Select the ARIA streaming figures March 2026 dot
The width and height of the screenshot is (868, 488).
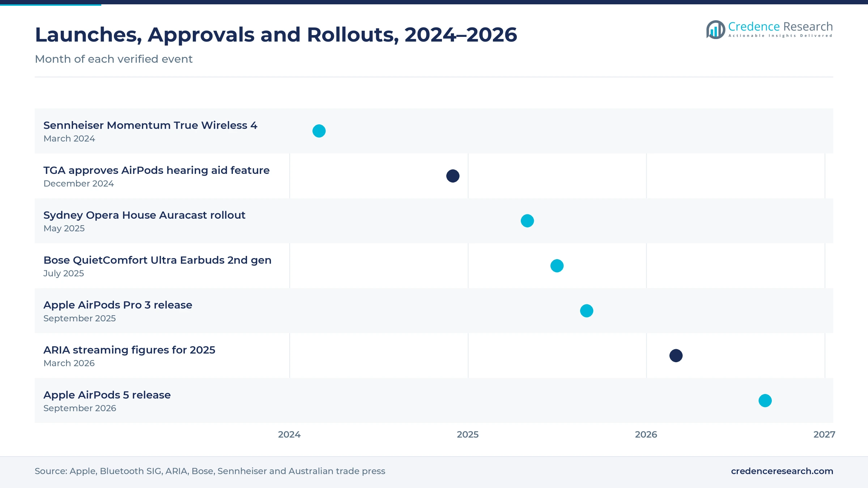pyautogui.click(x=676, y=356)
